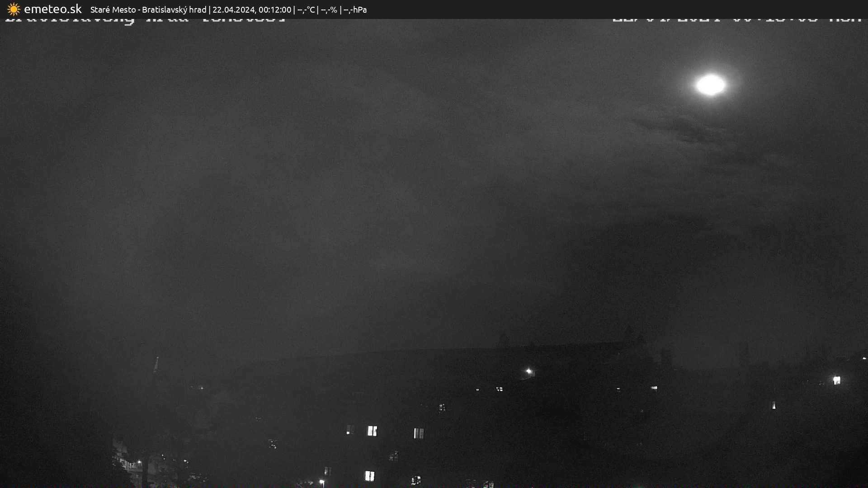Image resolution: width=868 pixels, height=488 pixels.
Task: Click the humidity % reading
Action: click(329, 9)
